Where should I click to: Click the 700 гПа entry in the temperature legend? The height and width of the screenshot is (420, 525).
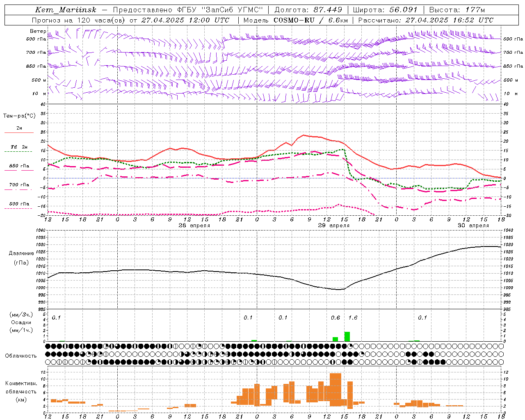(19, 185)
